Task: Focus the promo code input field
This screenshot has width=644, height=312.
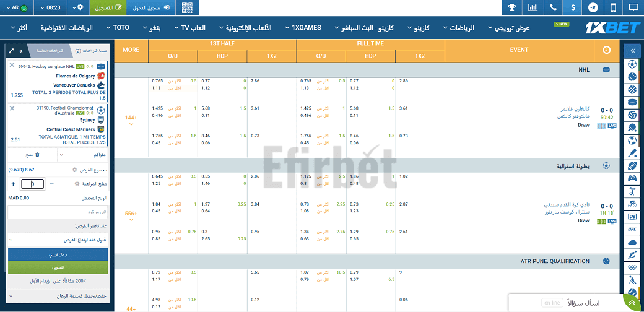Action: coord(58,212)
